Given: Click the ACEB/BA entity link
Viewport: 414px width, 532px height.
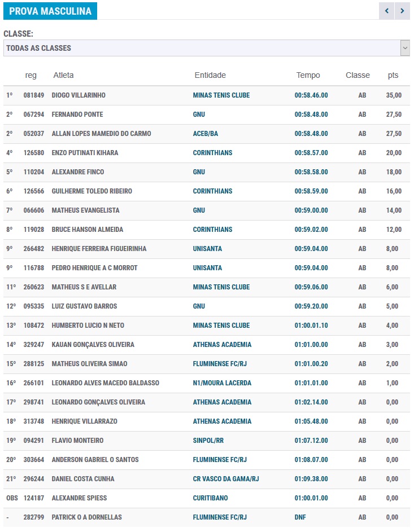Looking at the screenshot, I should pyautogui.click(x=206, y=134).
